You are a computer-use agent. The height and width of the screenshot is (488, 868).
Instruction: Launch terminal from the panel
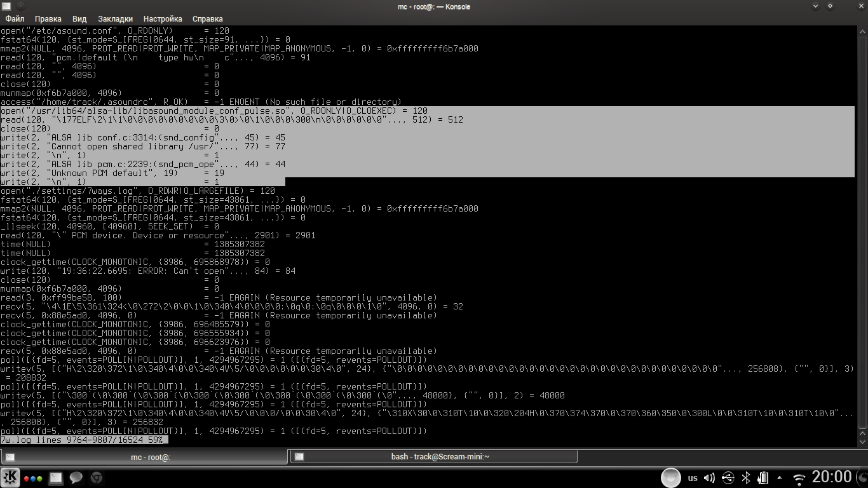(56, 478)
